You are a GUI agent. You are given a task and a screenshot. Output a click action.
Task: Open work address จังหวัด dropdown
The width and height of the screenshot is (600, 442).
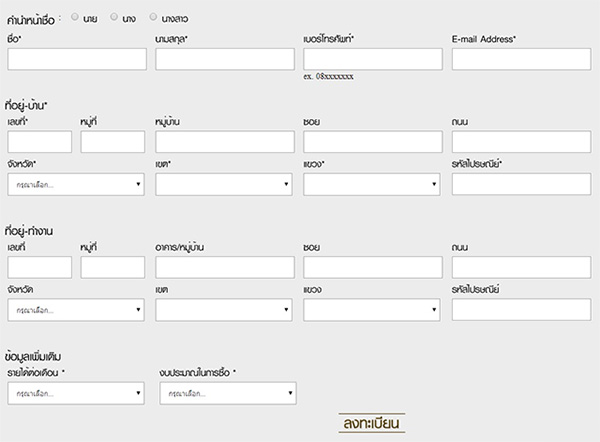point(75,310)
